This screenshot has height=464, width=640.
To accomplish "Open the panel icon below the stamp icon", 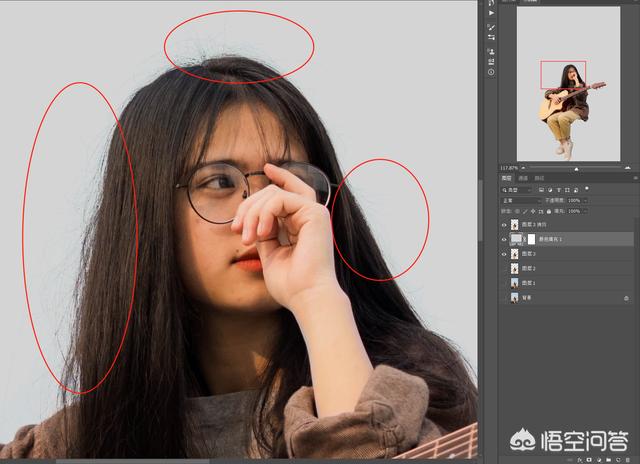I will [491, 62].
